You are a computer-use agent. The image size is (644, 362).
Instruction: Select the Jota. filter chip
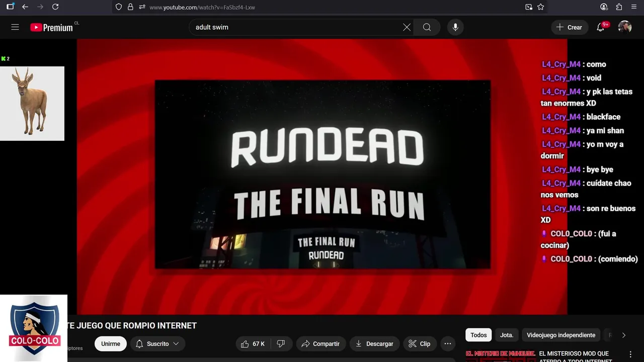tap(507, 335)
